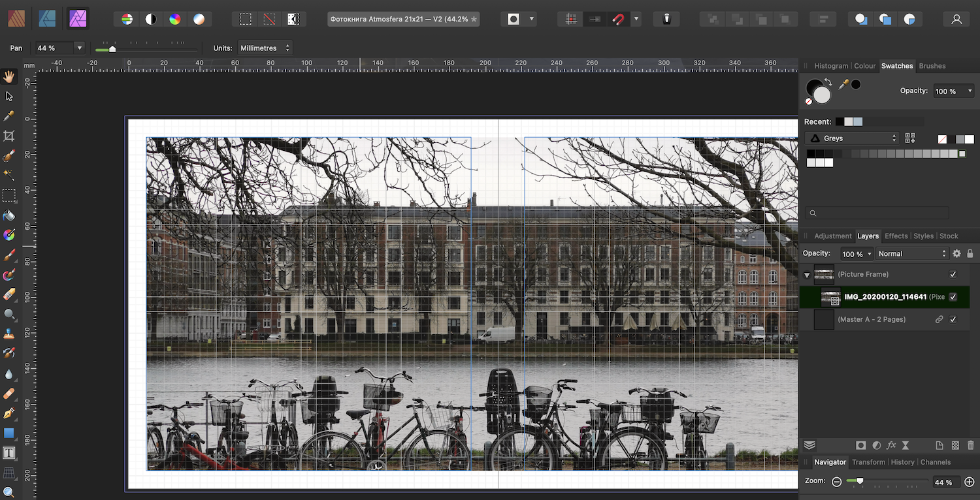This screenshot has height=500, width=980.
Task: Switch to the Histogram tab
Action: (830, 66)
